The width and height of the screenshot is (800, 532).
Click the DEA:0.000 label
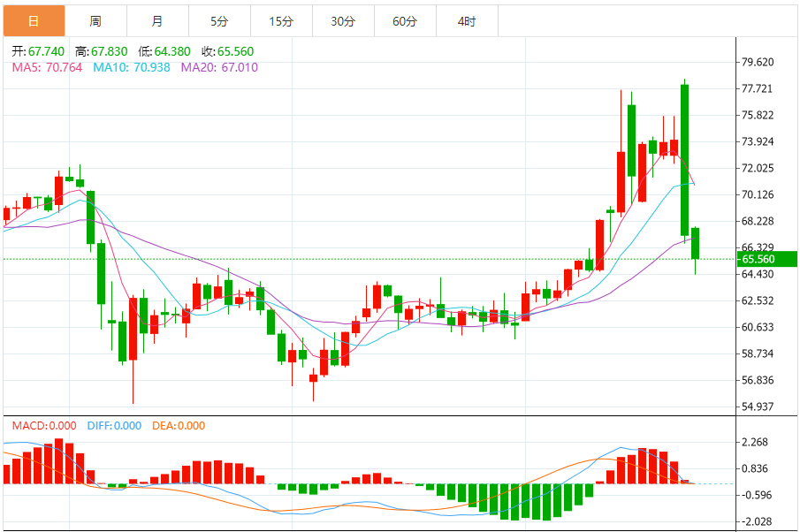(x=179, y=426)
